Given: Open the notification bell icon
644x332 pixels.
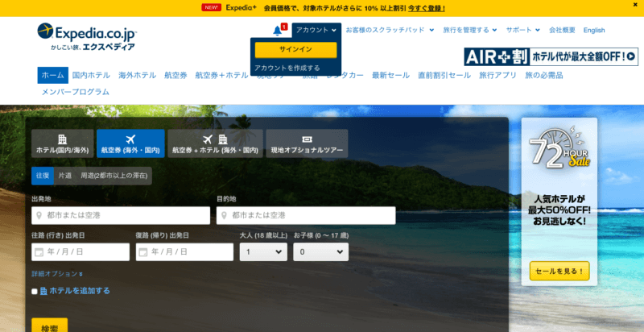Looking at the screenshot, I should click(277, 31).
